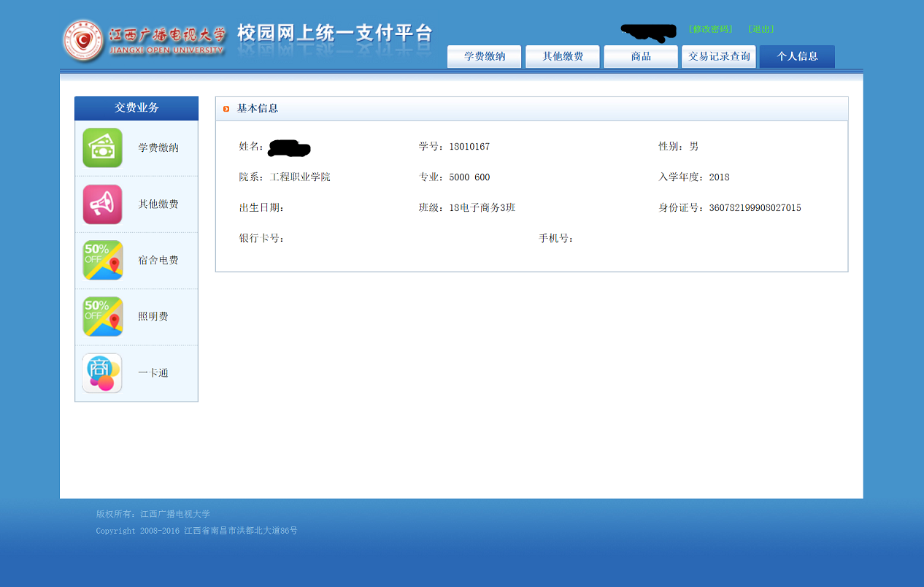Click the 修改密码 link
This screenshot has height=587, width=924.
pos(710,29)
